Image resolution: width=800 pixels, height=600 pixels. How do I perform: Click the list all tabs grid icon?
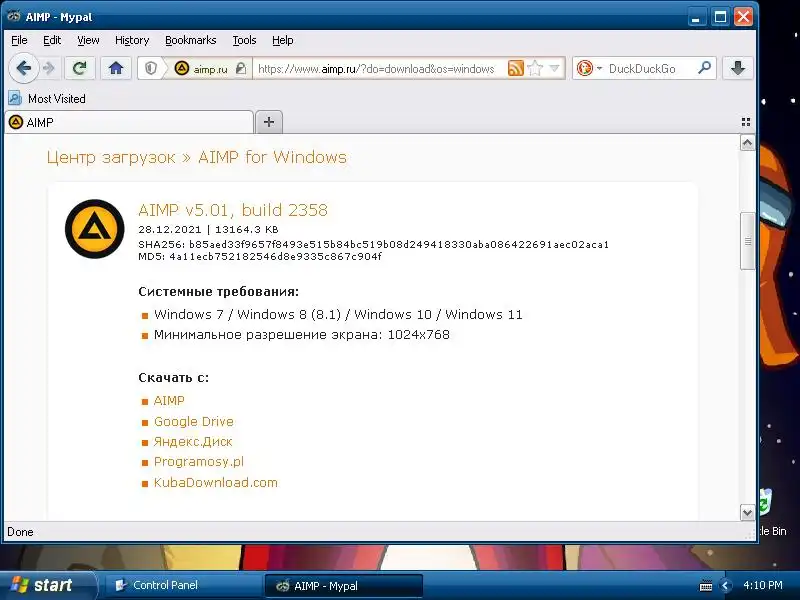tap(745, 122)
